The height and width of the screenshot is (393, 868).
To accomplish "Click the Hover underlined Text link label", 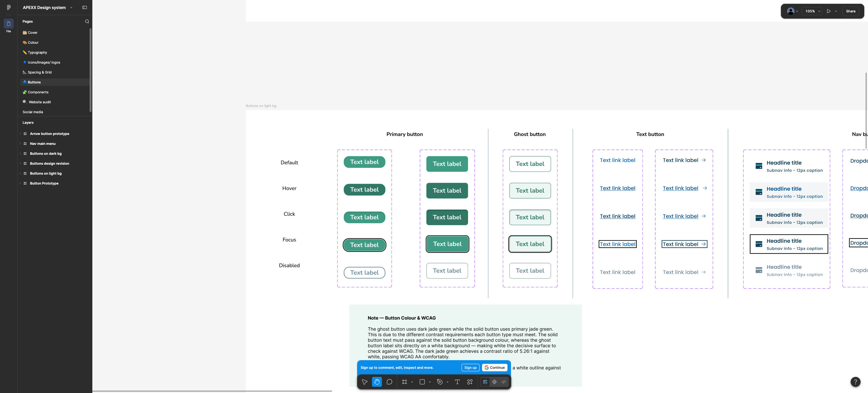I will [617, 188].
